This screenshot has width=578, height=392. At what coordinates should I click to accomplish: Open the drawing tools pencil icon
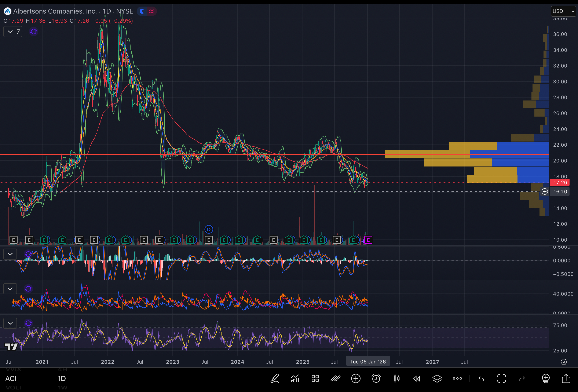pos(275,379)
